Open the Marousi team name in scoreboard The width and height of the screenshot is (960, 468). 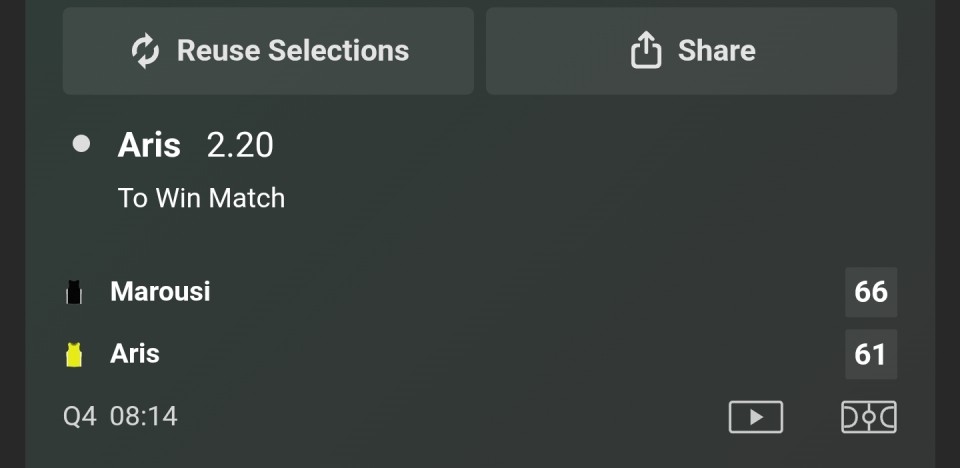point(160,292)
